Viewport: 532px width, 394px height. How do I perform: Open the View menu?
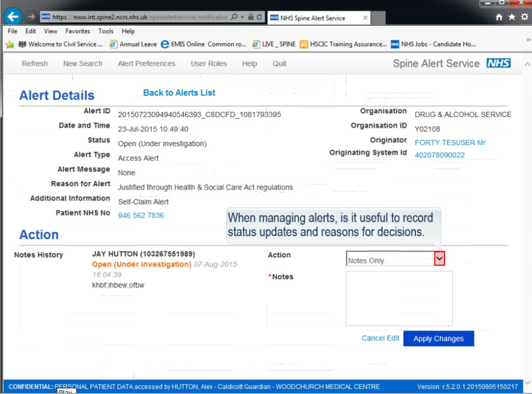(x=51, y=31)
